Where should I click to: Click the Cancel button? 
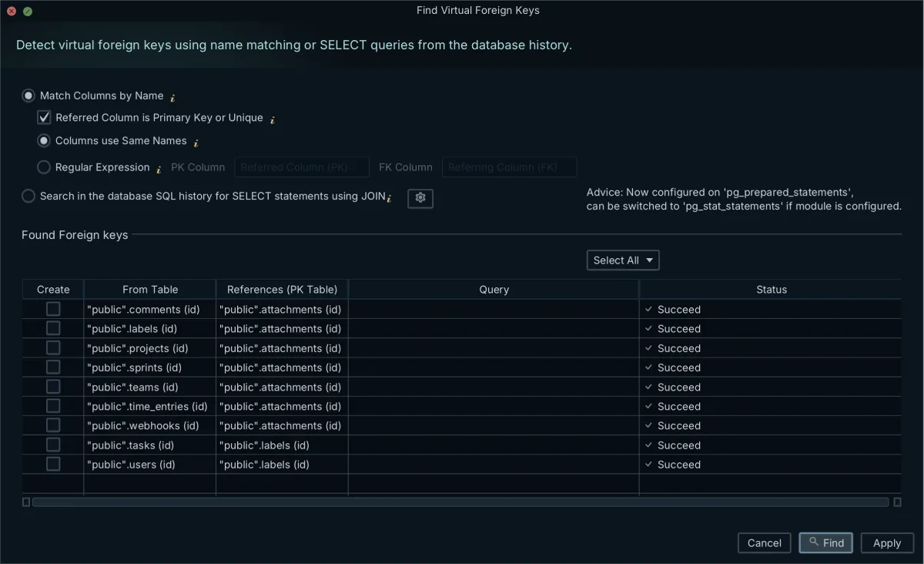click(764, 543)
